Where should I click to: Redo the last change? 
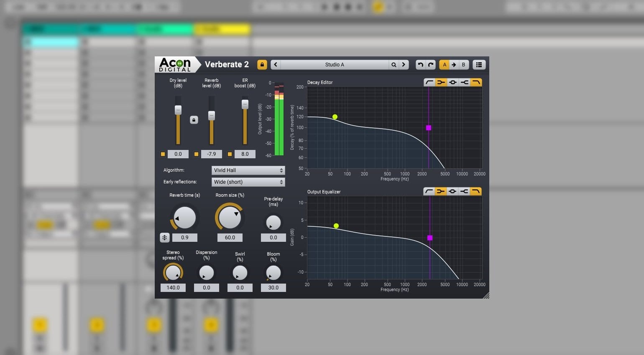pos(431,65)
